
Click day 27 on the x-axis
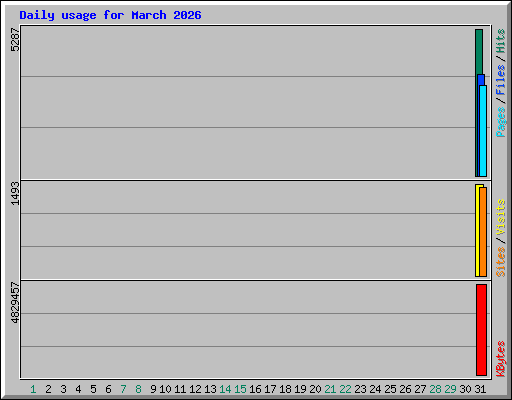[x=420, y=389]
